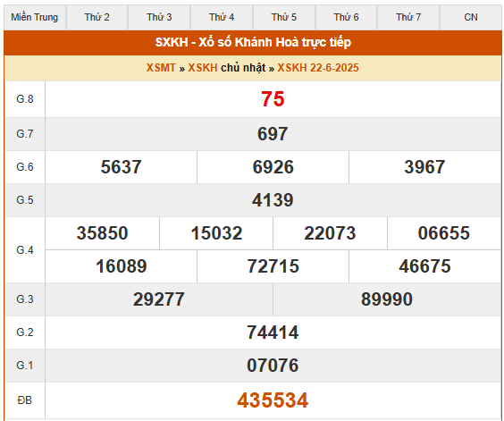Viewport: 504px width, 421px height.
Task: Open the Miền Trung tab
Action: coord(34,17)
